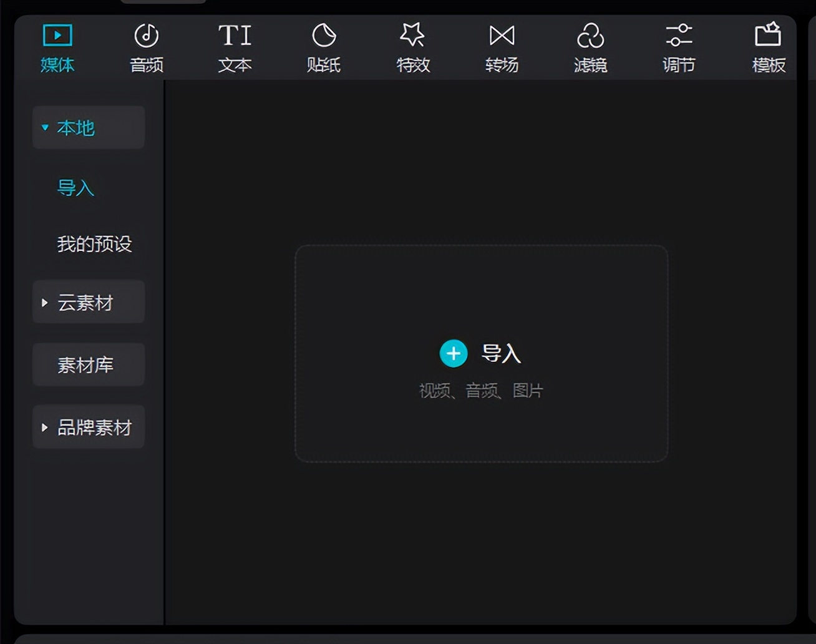Open the 素材库 material library
This screenshot has height=644, width=816.
[87, 365]
